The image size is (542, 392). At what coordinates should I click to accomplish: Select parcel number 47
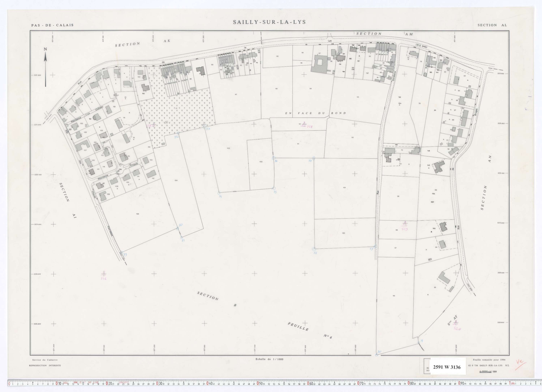[x=236, y=95]
